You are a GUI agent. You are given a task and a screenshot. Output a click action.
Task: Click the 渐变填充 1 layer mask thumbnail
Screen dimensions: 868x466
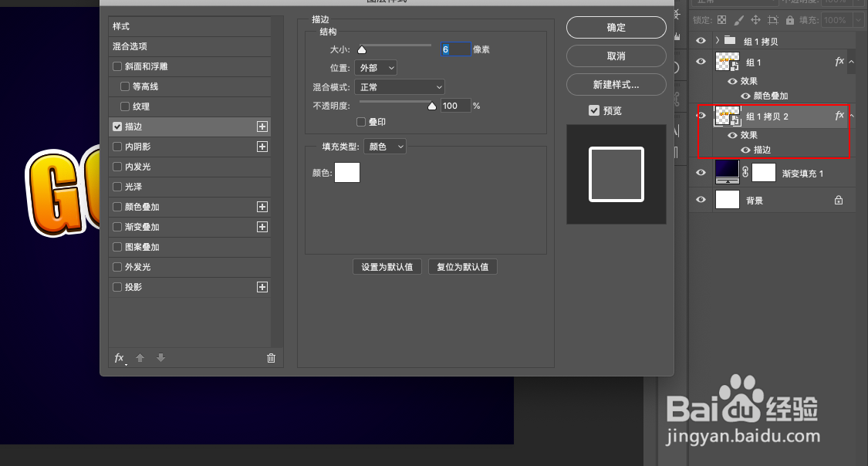[x=763, y=173]
